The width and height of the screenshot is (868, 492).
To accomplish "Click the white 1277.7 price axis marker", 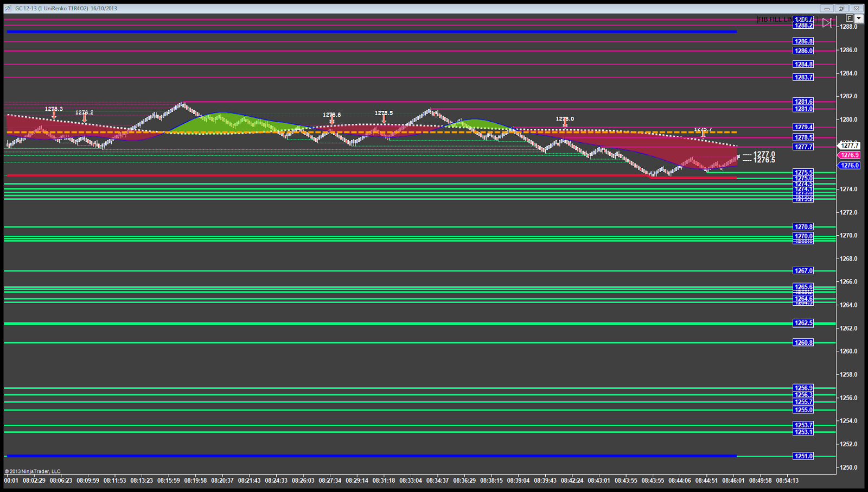I will coord(850,146).
